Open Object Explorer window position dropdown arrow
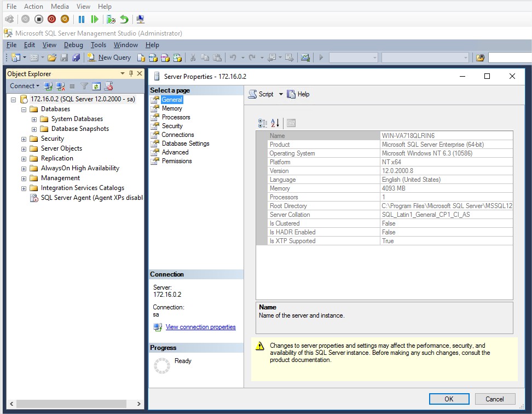This screenshot has width=532, height=414. (x=123, y=73)
